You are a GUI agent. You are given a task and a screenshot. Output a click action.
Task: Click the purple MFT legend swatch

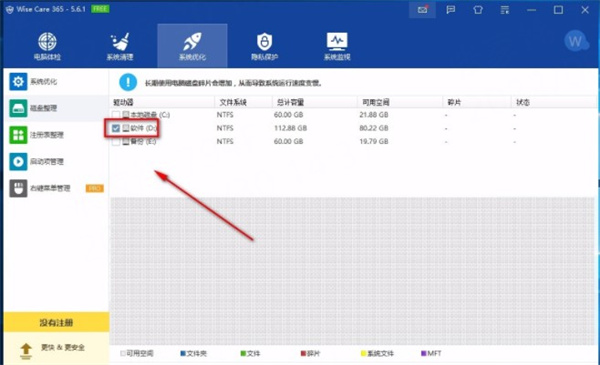424,353
